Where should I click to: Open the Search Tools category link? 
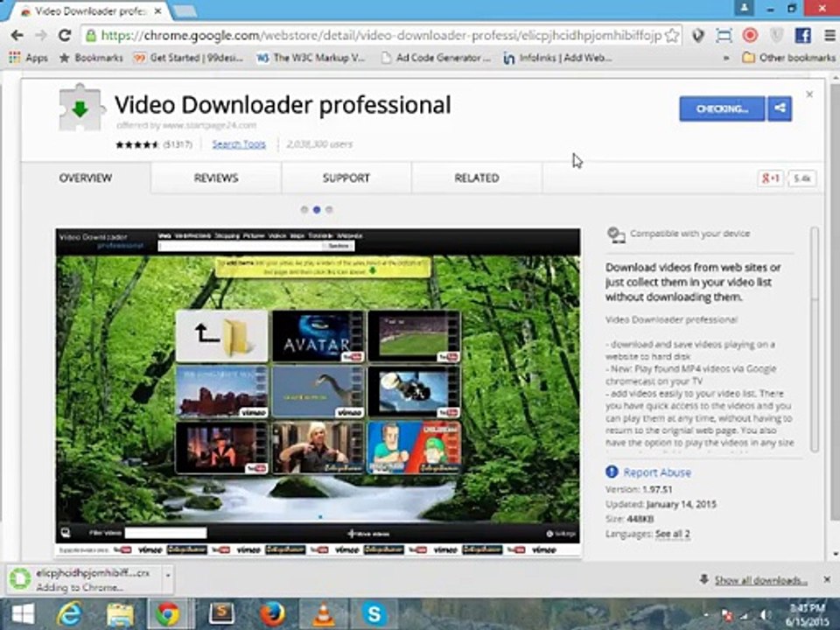(239, 144)
